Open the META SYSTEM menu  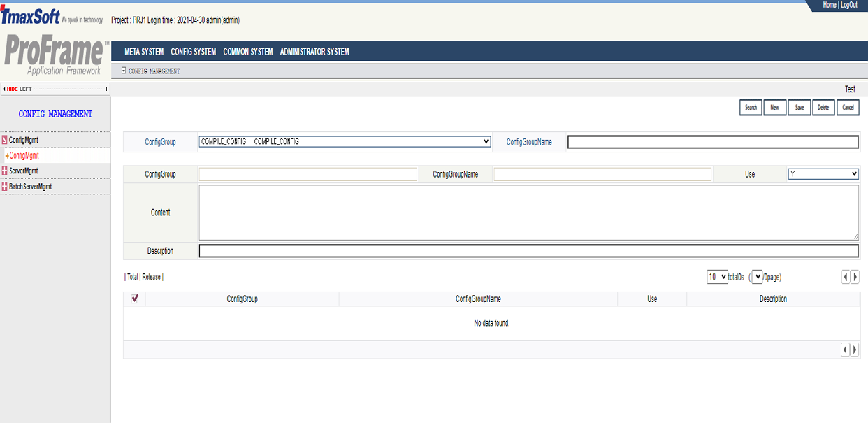click(144, 52)
